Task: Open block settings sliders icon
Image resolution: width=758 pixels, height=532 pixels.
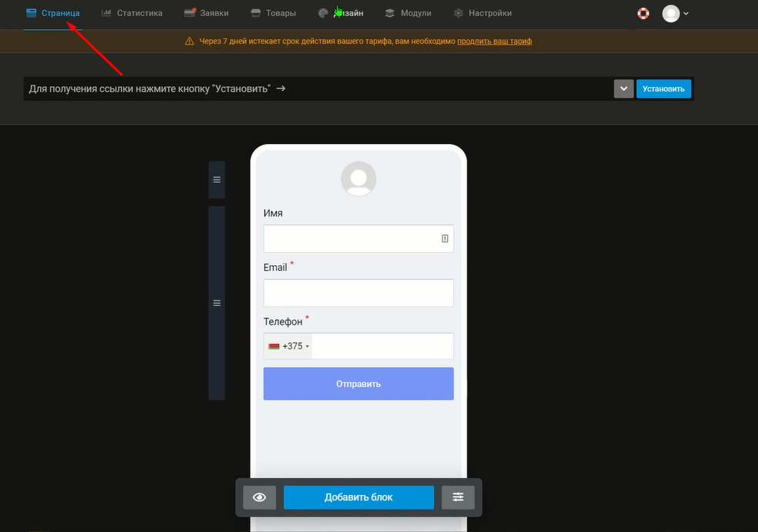Action: click(x=458, y=498)
